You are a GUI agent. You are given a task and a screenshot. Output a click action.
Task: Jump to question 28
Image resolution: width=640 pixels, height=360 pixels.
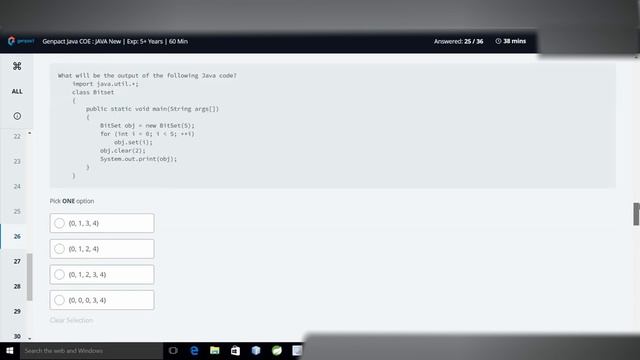[x=17, y=287]
